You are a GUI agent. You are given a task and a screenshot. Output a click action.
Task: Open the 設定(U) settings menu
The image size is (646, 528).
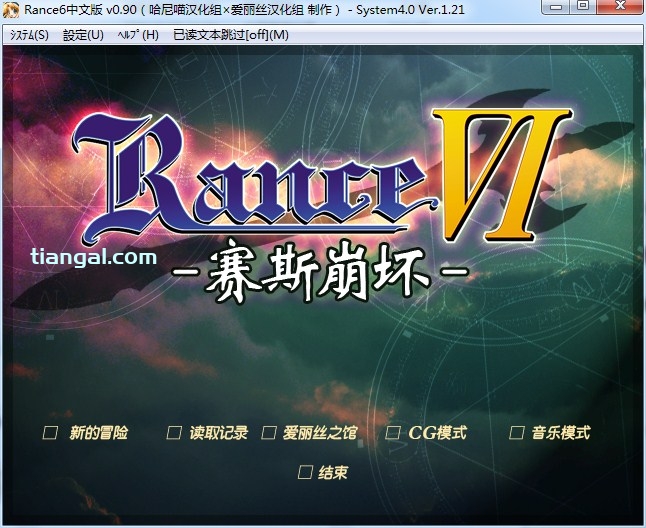[x=83, y=35]
